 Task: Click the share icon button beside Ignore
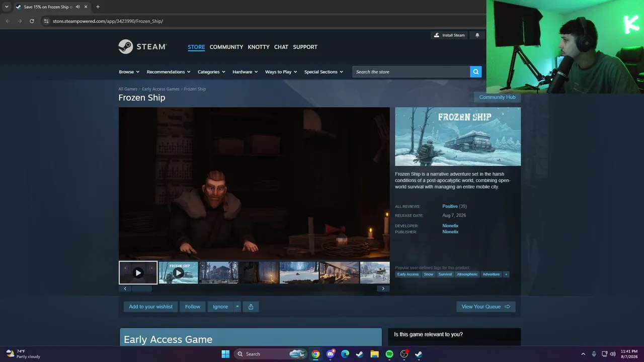pos(251,307)
